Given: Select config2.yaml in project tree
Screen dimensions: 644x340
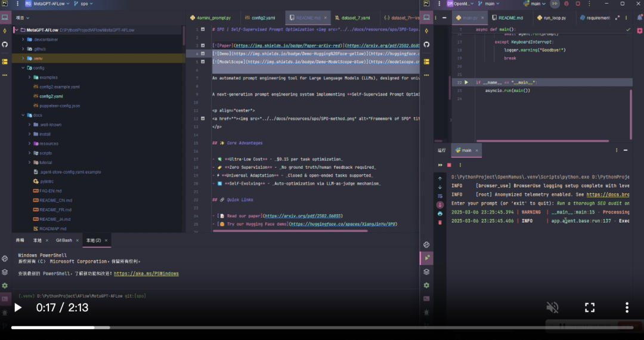Looking at the screenshot, I should coord(51,96).
